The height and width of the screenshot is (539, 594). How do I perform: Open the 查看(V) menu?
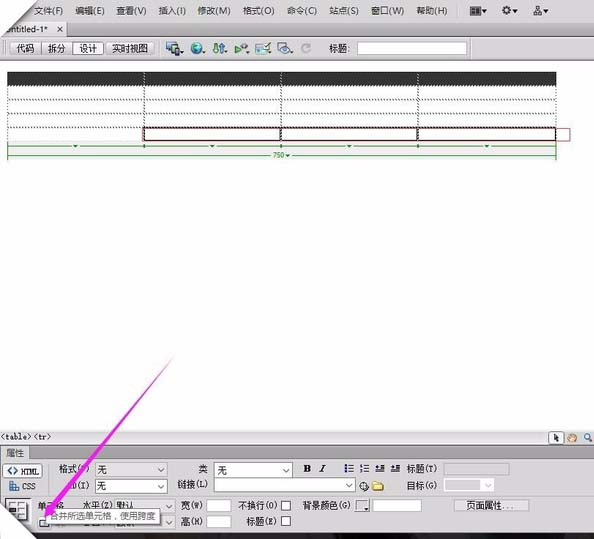coord(131,11)
